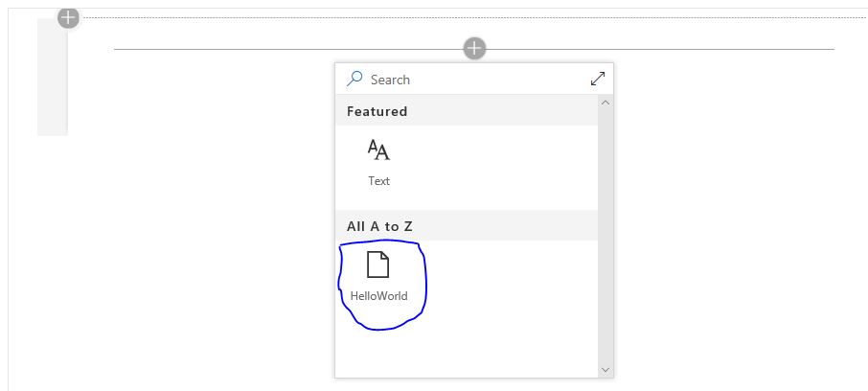
Task: Click the add section plus icon at top left
Action: [x=68, y=16]
